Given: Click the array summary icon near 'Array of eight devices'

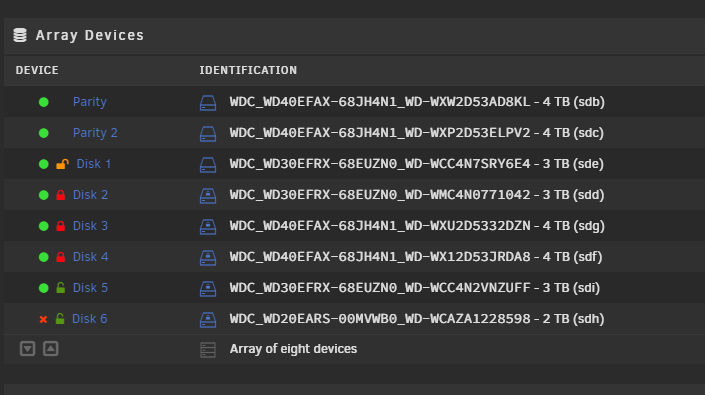Looking at the screenshot, I should click(208, 350).
